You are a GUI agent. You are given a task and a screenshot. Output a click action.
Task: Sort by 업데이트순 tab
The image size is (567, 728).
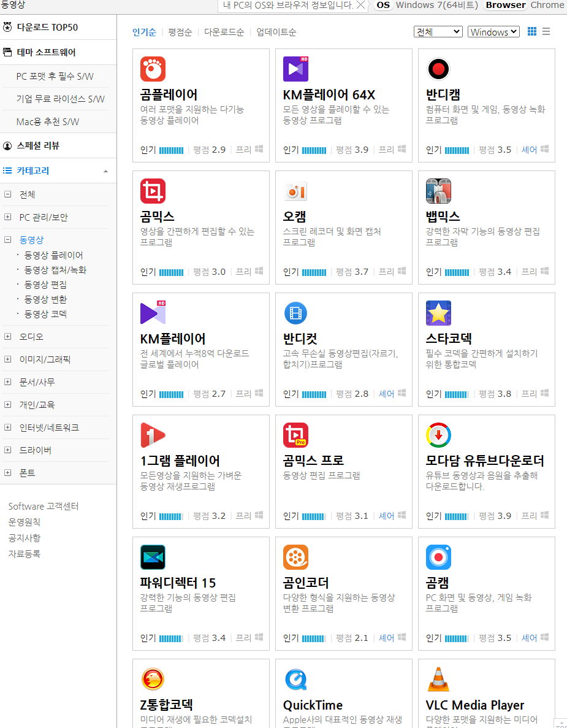pyautogui.click(x=276, y=32)
